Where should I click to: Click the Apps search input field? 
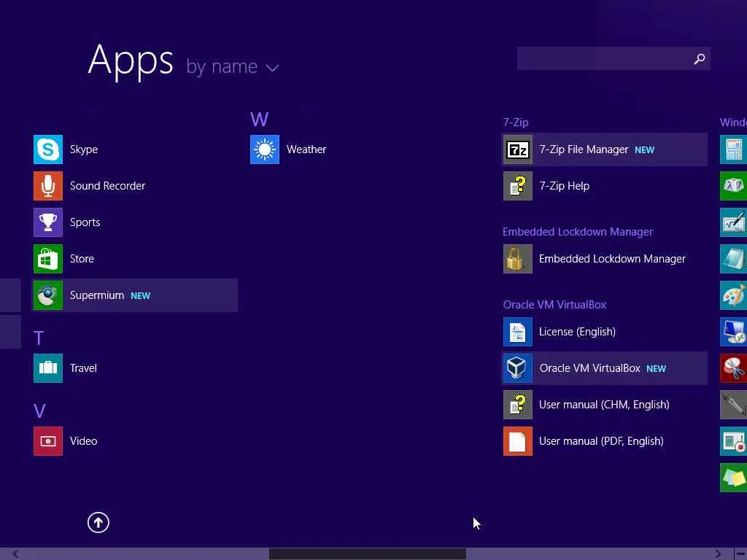pos(603,58)
